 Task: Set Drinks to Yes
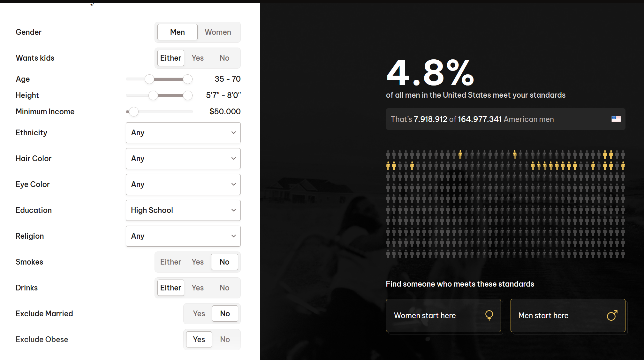198,288
